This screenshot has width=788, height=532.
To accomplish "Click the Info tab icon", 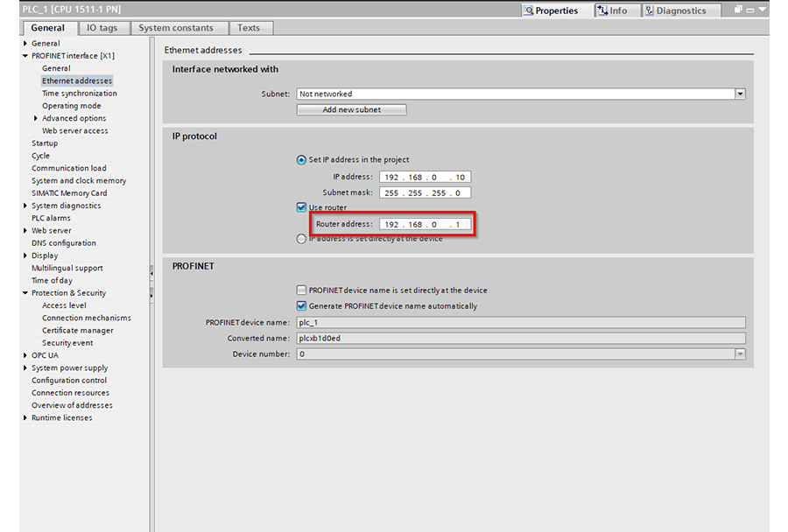I will pos(602,10).
